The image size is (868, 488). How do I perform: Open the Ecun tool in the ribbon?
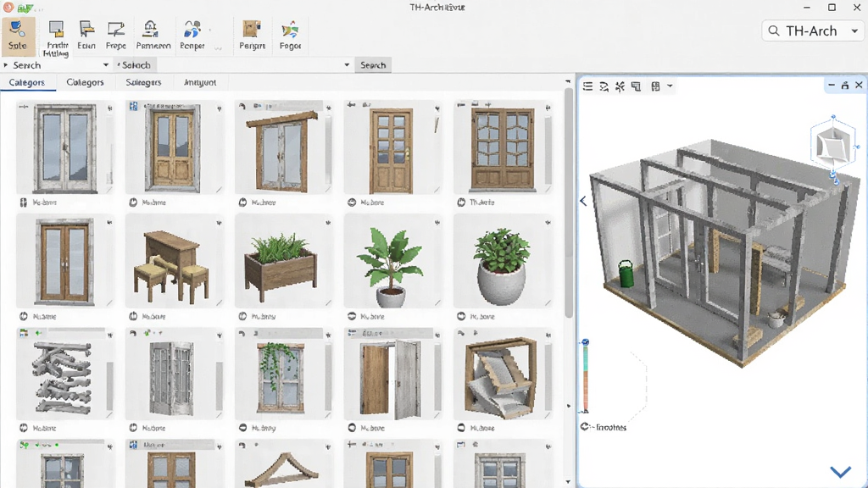tap(86, 36)
